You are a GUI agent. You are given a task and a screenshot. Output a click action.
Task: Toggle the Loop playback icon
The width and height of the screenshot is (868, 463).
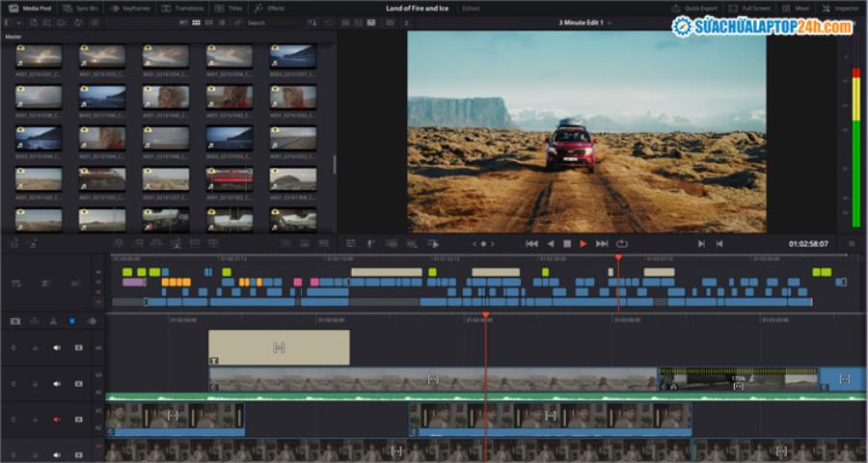pos(622,244)
